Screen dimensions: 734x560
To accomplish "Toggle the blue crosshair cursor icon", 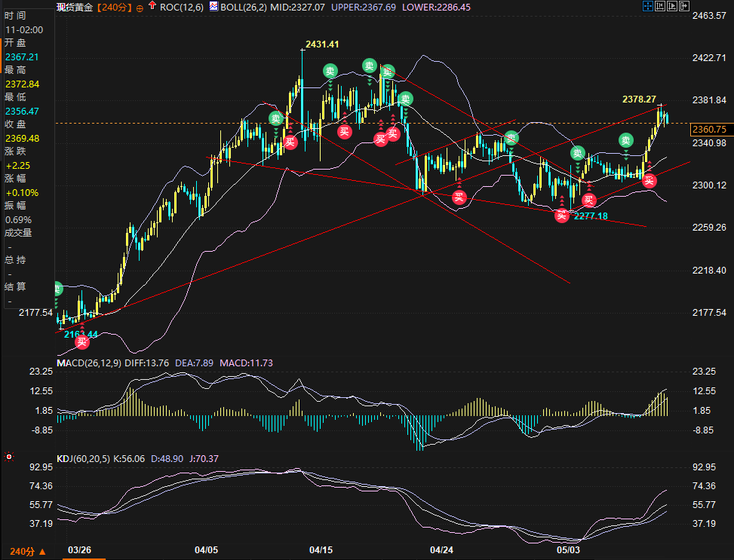I will [648, 7].
